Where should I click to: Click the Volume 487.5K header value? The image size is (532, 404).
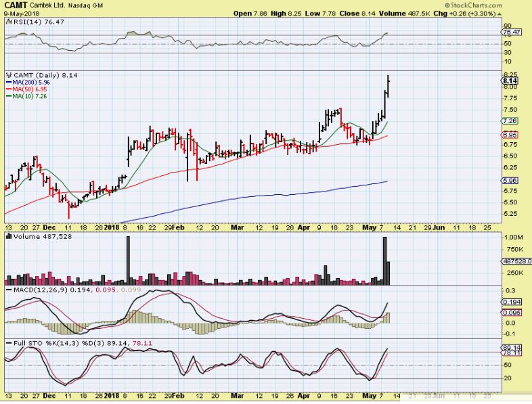pyautogui.click(x=405, y=14)
